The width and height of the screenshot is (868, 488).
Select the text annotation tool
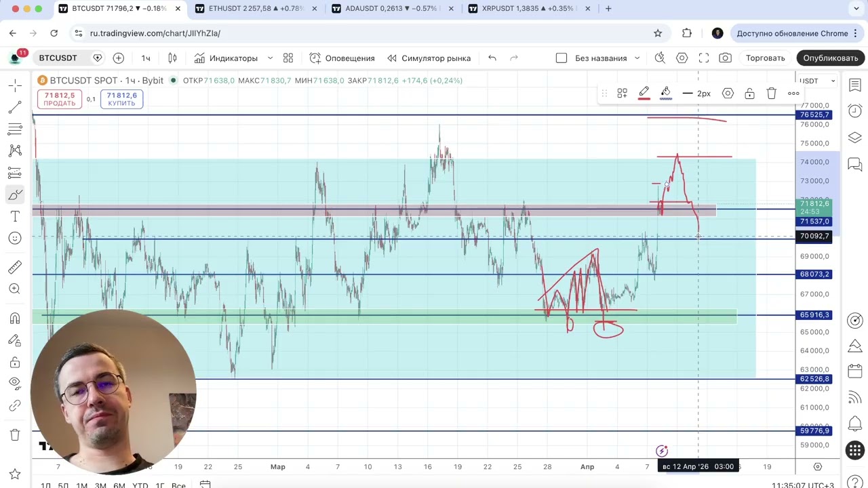[x=15, y=217]
